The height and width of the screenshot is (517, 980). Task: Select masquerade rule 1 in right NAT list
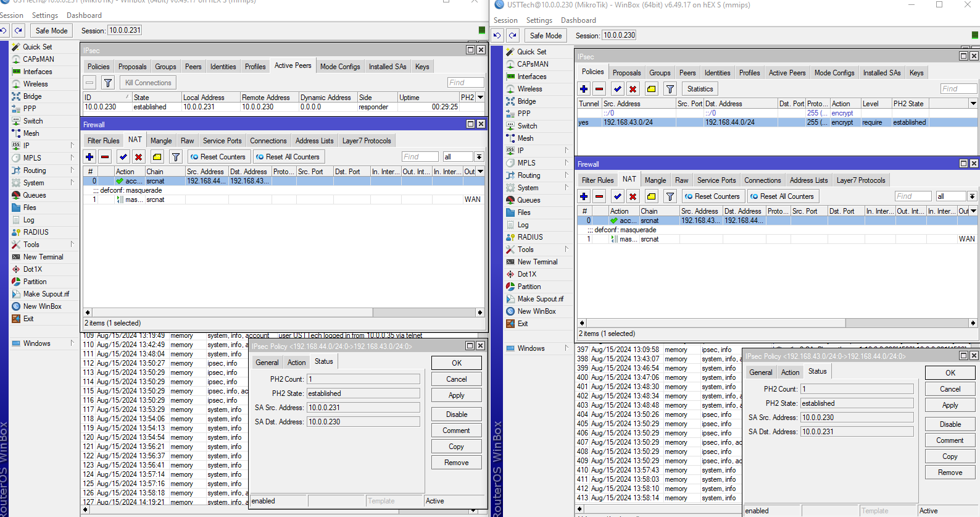(777, 239)
